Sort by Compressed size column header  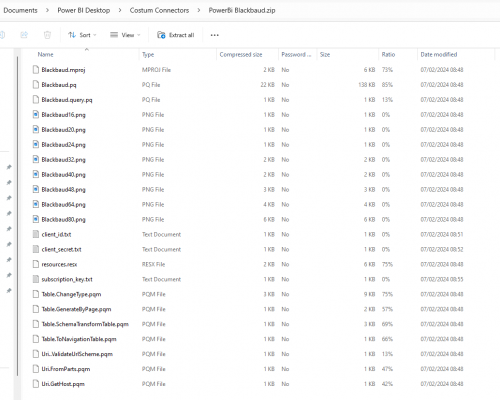(x=241, y=54)
